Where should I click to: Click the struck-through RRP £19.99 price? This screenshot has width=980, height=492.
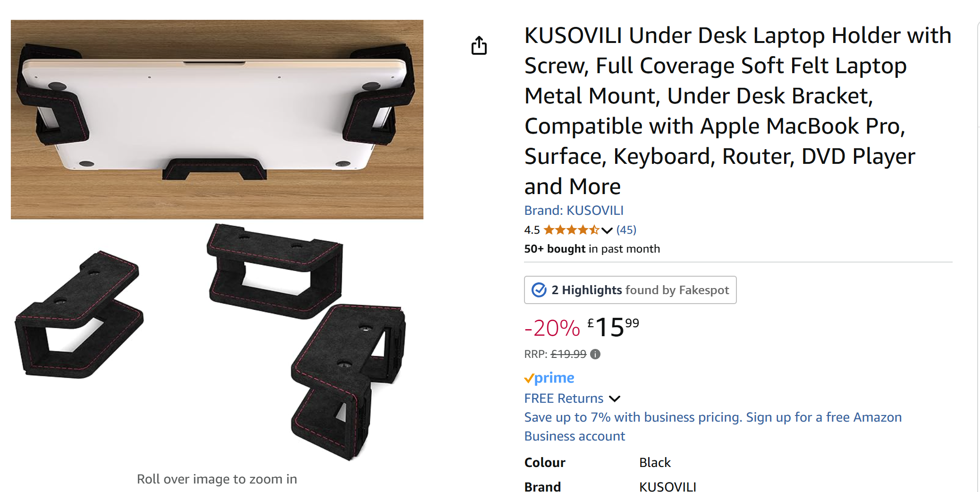(x=568, y=354)
